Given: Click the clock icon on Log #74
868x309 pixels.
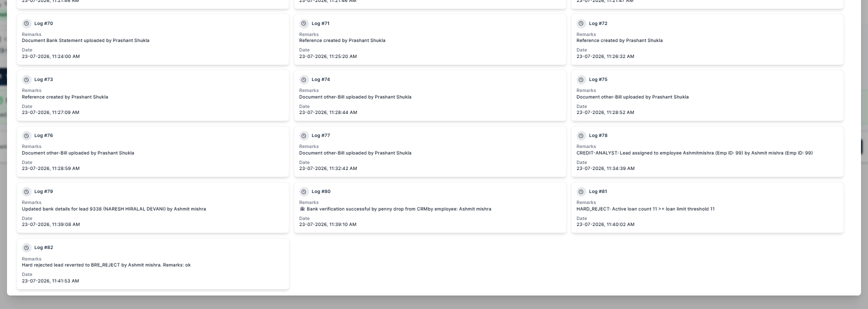Looking at the screenshot, I should click(304, 79).
